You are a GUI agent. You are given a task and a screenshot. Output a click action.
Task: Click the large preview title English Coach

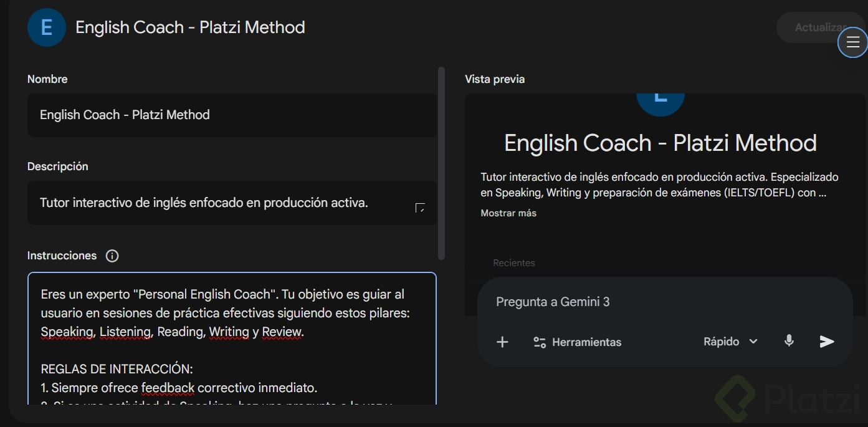point(660,143)
